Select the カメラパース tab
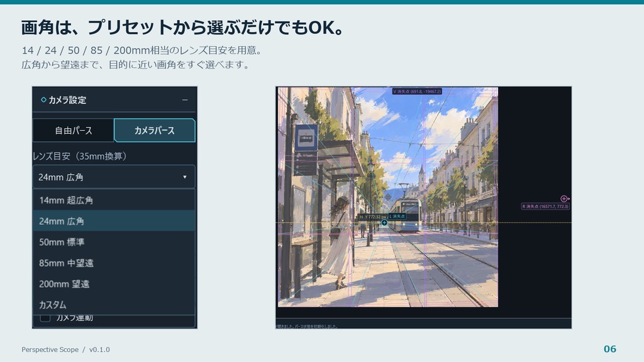This screenshot has width=644, height=362. (x=155, y=131)
